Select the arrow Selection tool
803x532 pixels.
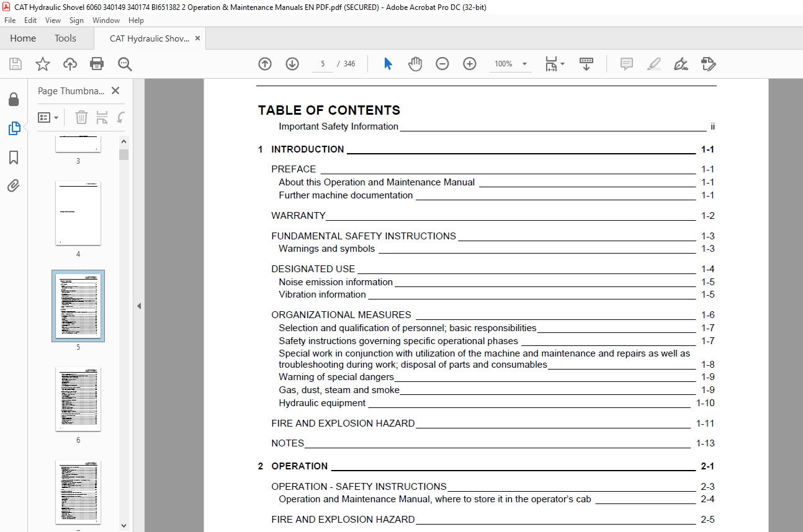point(388,64)
